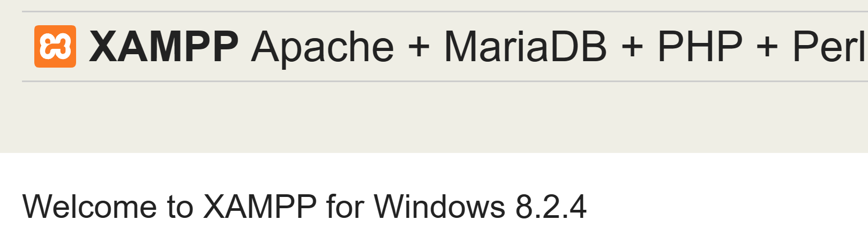Click the bold XAMPP header title
Viewport: 868px width, 227px height.
point(163,47)
